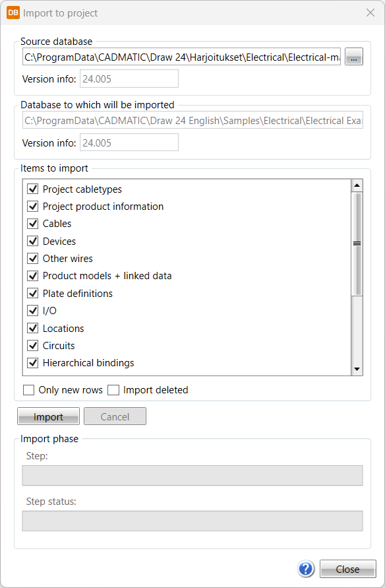The image size is (385, 588).
Task: Click the Step status progress bar
Action: click(192, 521)
